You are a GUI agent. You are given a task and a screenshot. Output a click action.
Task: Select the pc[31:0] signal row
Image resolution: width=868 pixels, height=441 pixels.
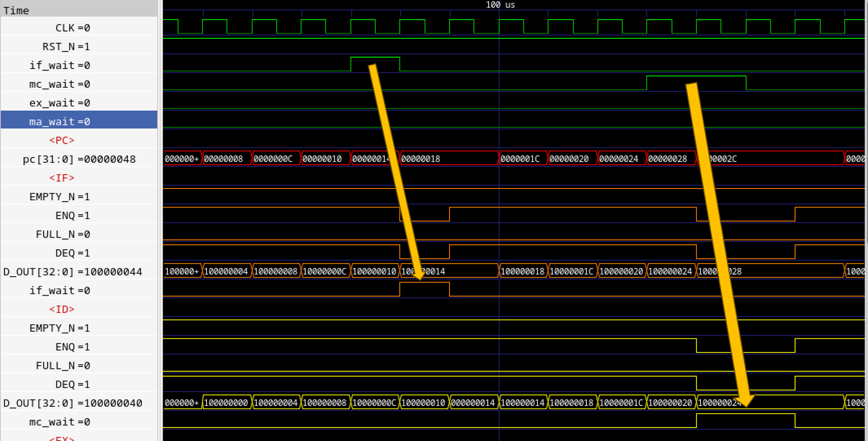click(x=79, y=159)
